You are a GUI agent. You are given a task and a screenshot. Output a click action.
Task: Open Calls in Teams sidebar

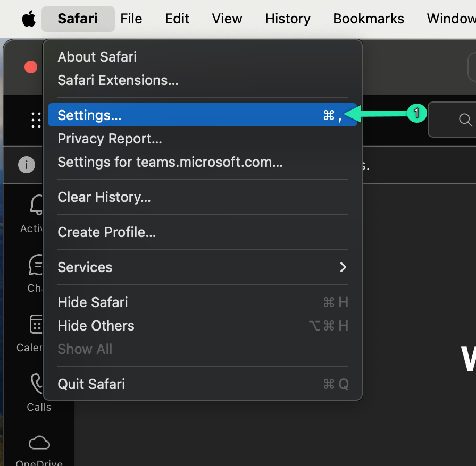(39, 392)
